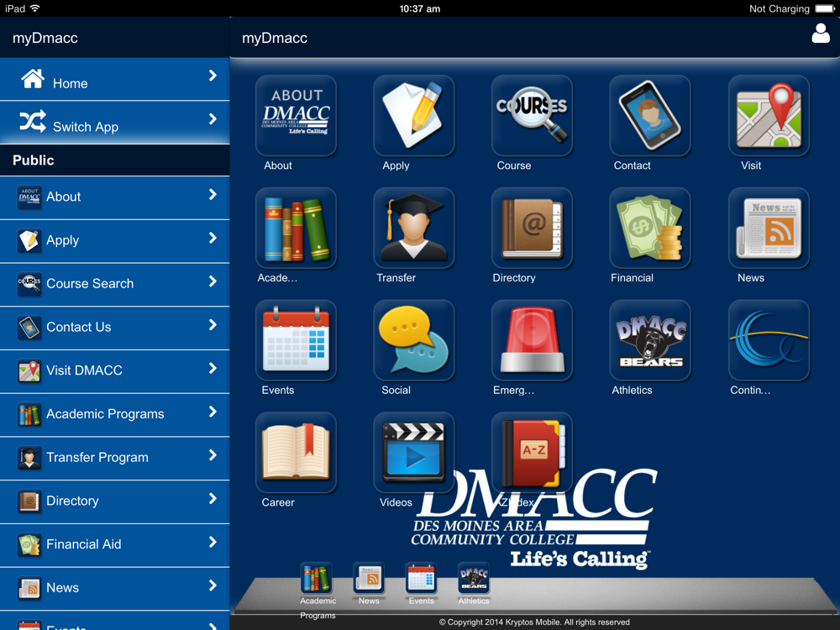Tap News shortcut in bottom dock
Image resolution: width=840 pixels, height=630 pixels.
pos(369,578)
